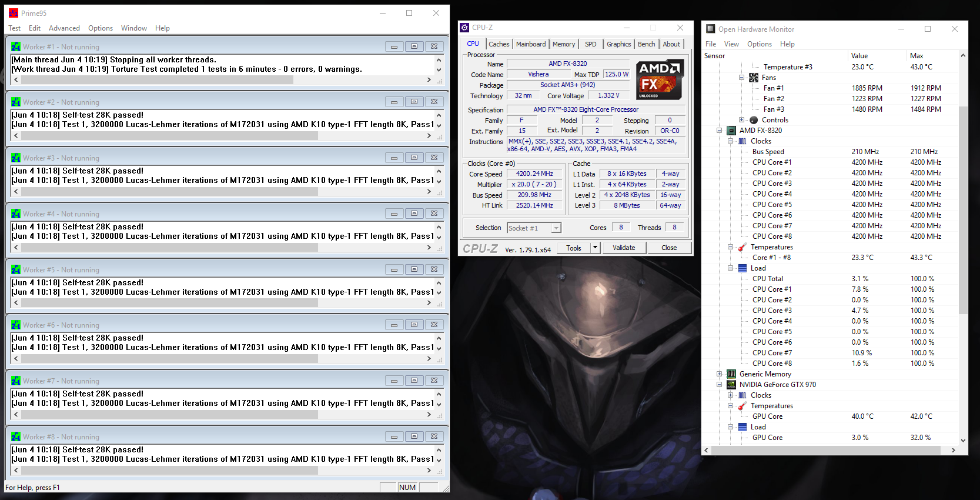Collapse the Fans tree node
980x500 pixels.
point(742,78)
